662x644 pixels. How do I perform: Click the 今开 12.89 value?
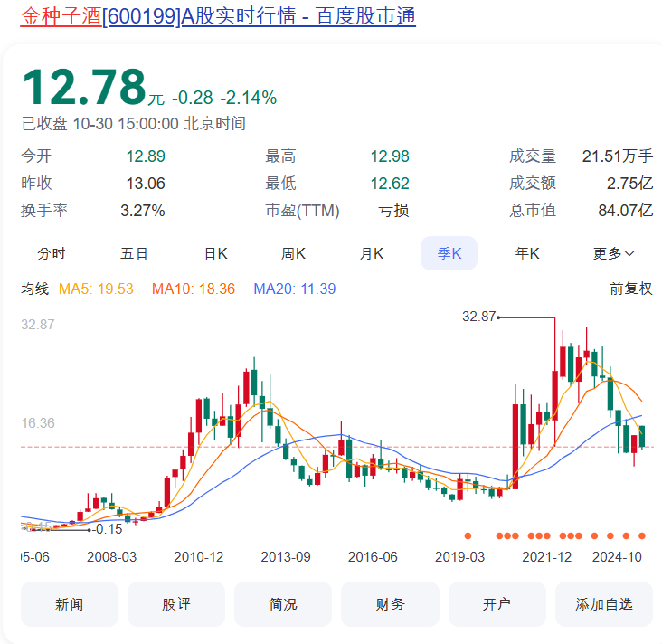pyautogui.click(x=146, y=156)
